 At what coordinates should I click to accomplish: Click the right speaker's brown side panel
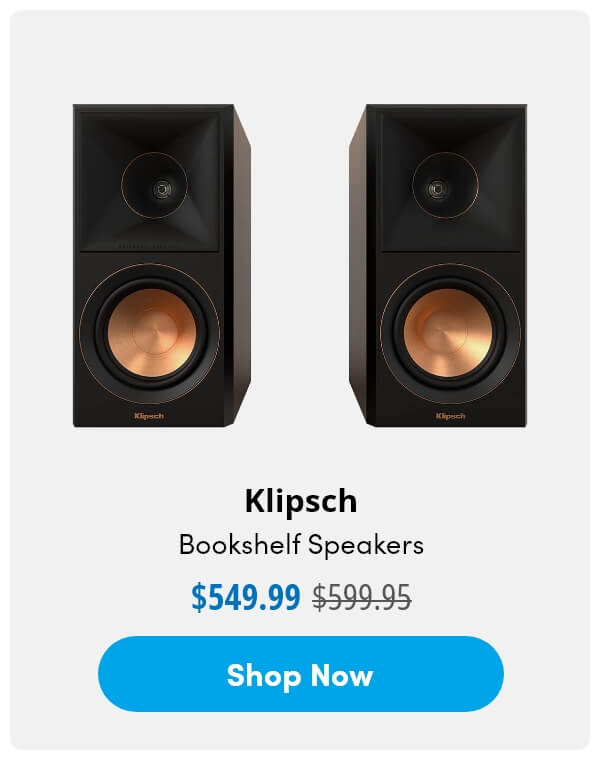click(x=358, y=267)
